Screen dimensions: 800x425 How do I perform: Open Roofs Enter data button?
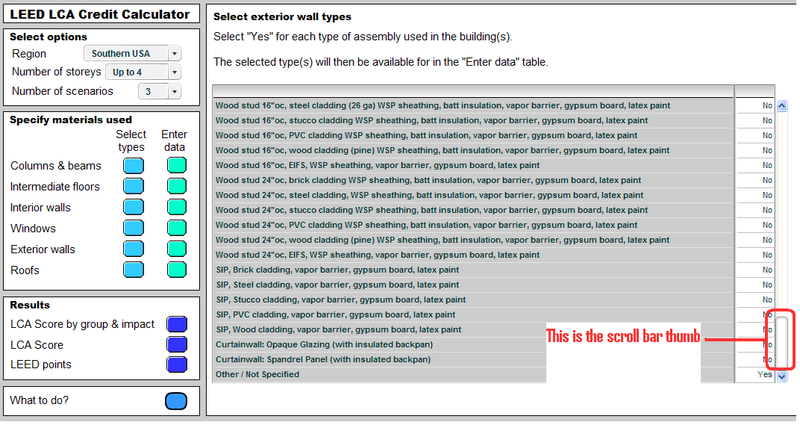177,270
